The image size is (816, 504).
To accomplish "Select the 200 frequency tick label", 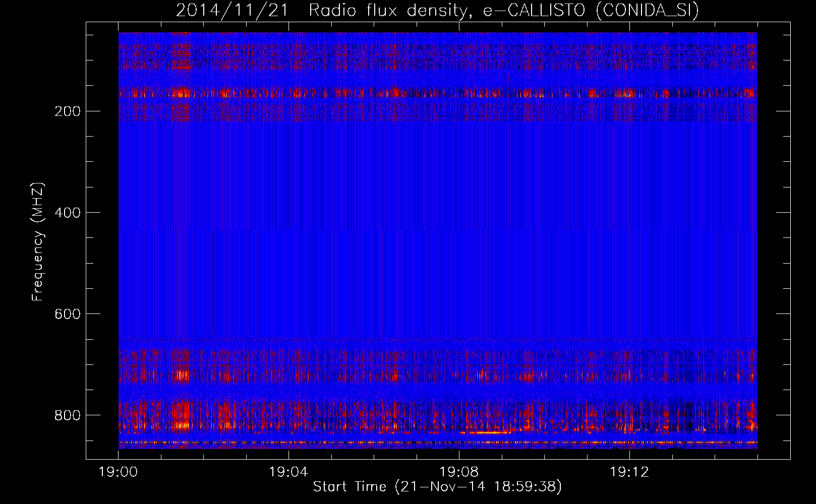I will click(67, 111).
